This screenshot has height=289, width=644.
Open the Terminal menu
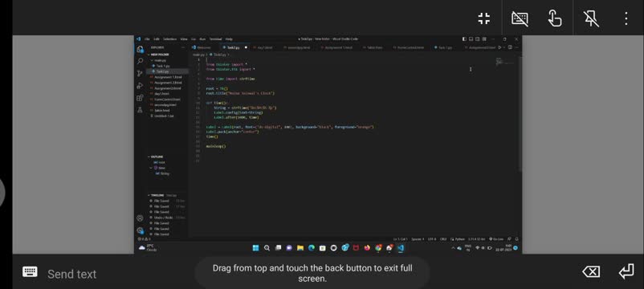coord(216,39)
